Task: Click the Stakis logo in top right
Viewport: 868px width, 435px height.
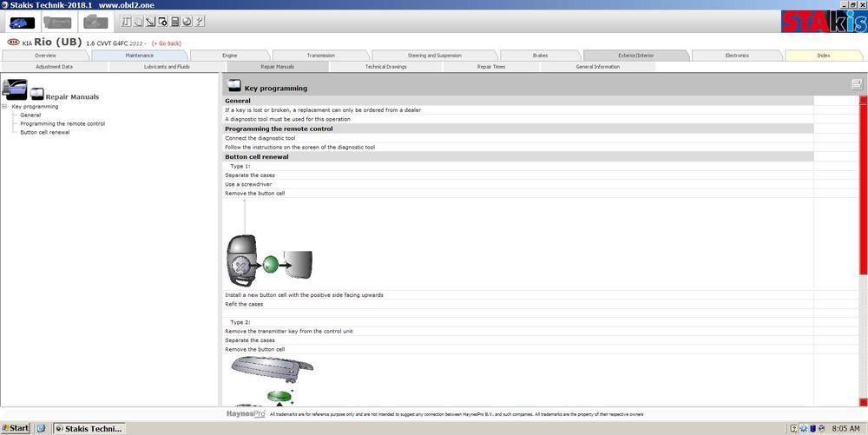Action: pos(824,21)
